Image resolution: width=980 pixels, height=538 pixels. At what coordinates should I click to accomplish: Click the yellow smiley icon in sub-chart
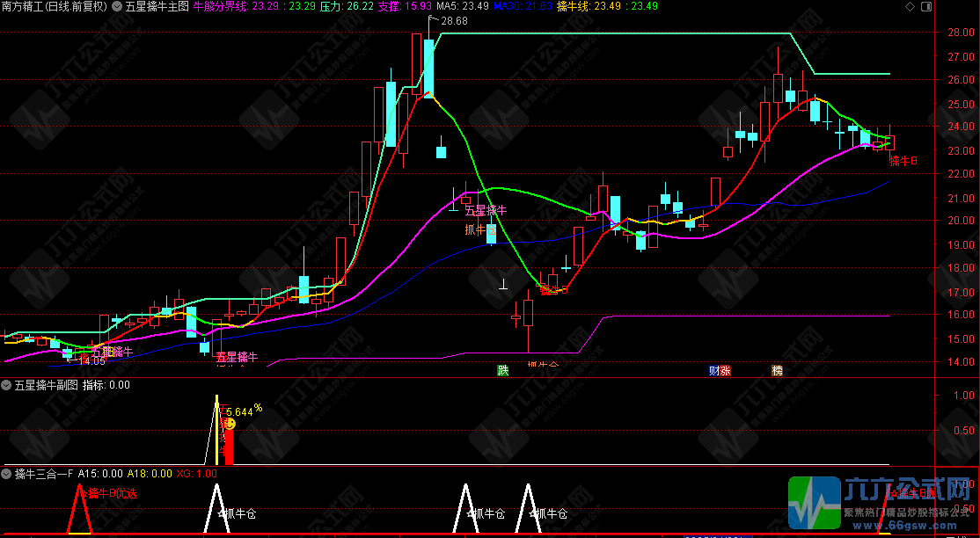coord(230,424)
